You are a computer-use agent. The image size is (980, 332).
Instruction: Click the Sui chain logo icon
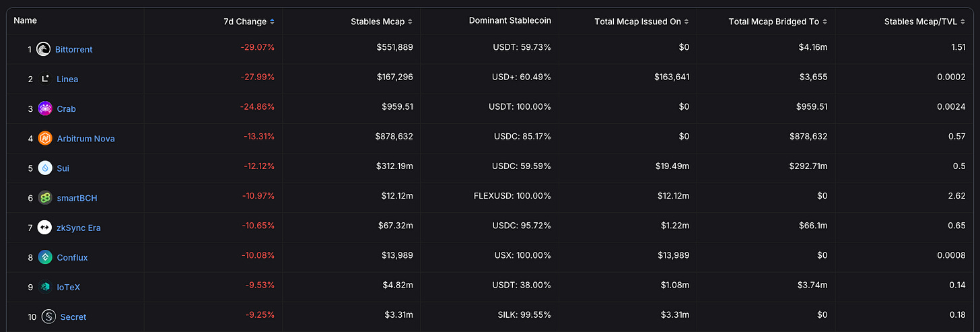click(45, 168)
